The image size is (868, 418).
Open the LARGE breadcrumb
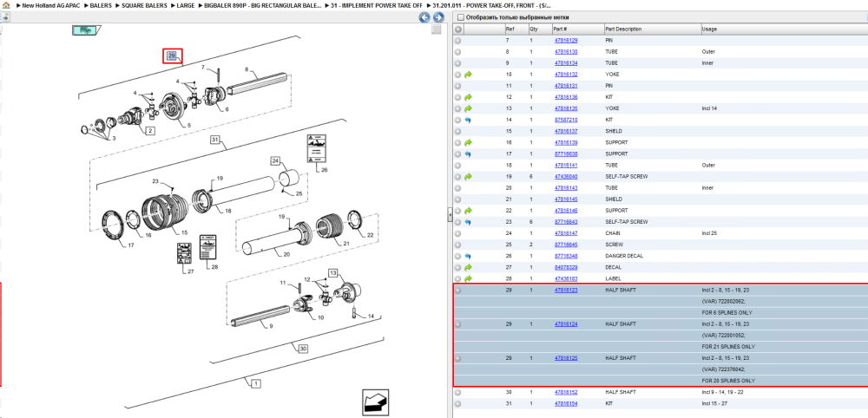click(x=185, y=4)
